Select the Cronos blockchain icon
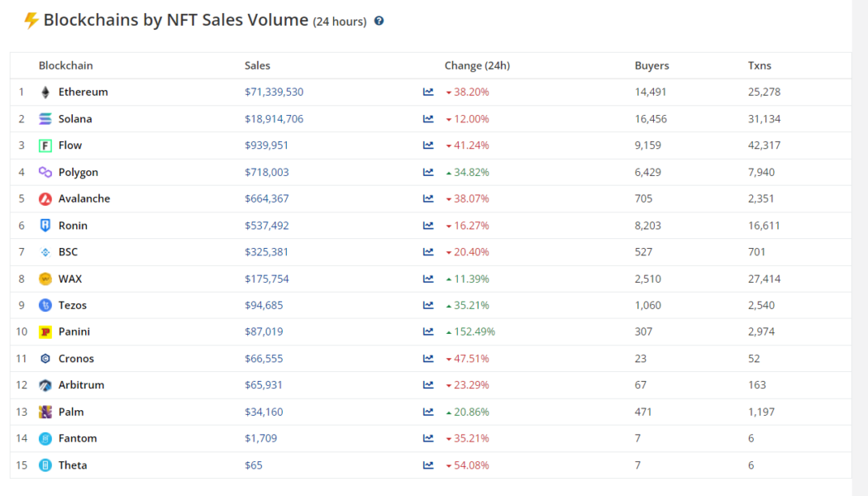 pyautogui.click(x=45, y=358)
